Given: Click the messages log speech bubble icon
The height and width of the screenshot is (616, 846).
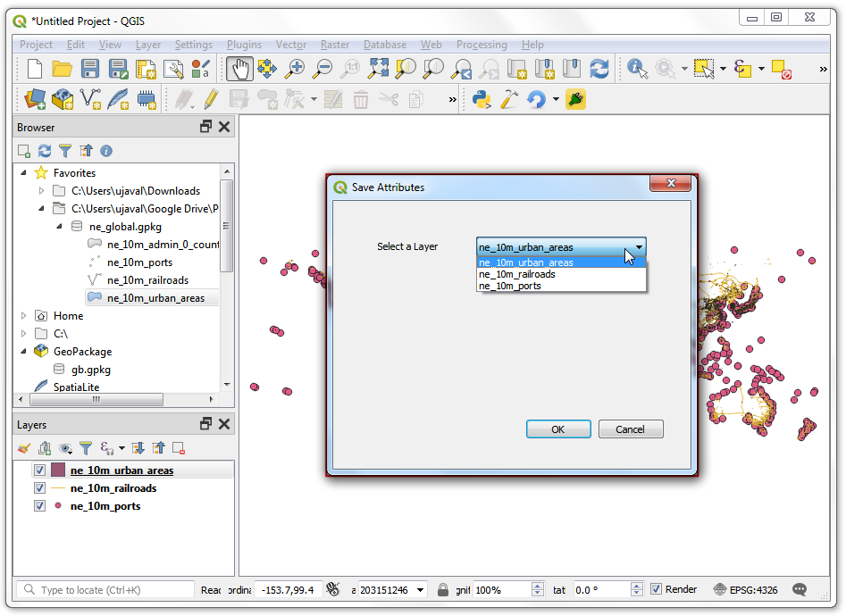Looking at the screenshot, I should tap(800, 589).
